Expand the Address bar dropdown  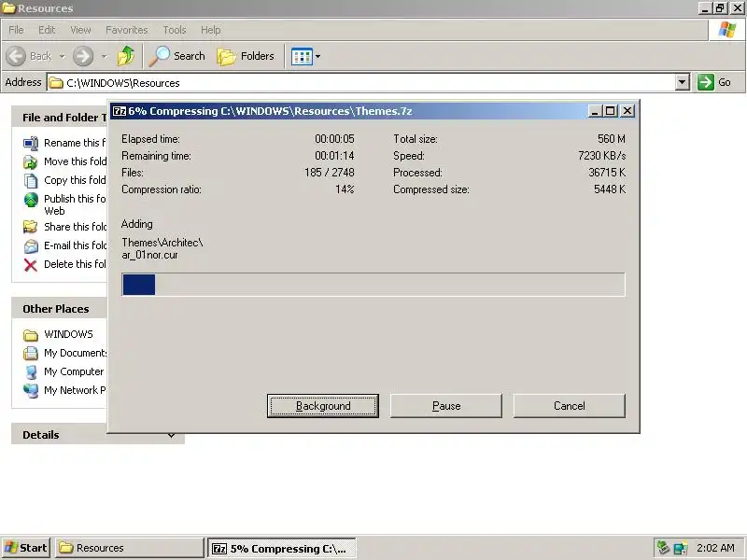pyautogui.click(x=683, y=82)
